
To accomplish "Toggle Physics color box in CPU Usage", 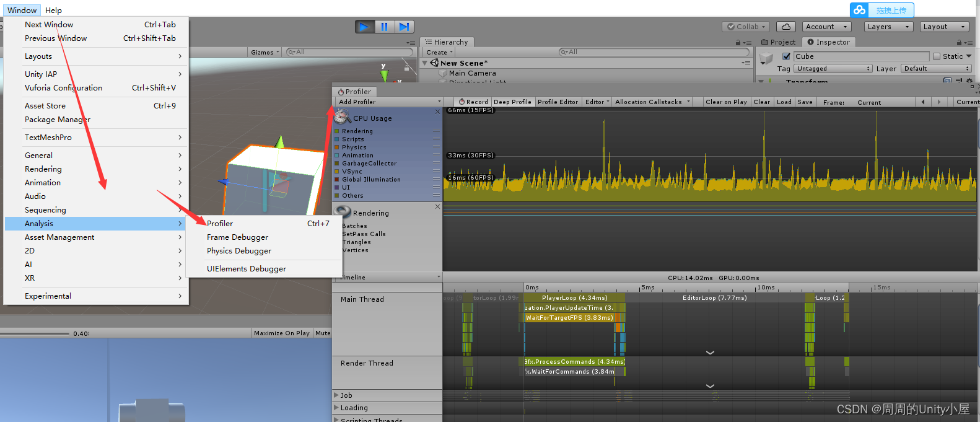I will click(337, 147).
